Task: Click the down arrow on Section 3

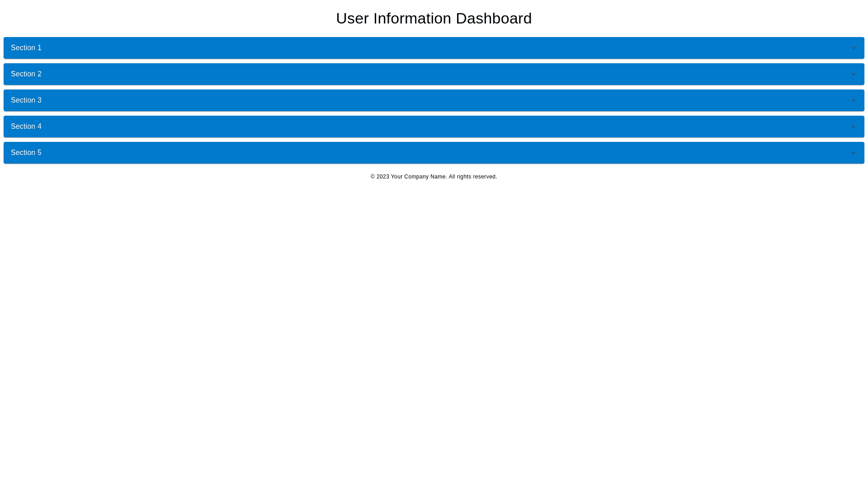Action: tap(853, 101)
